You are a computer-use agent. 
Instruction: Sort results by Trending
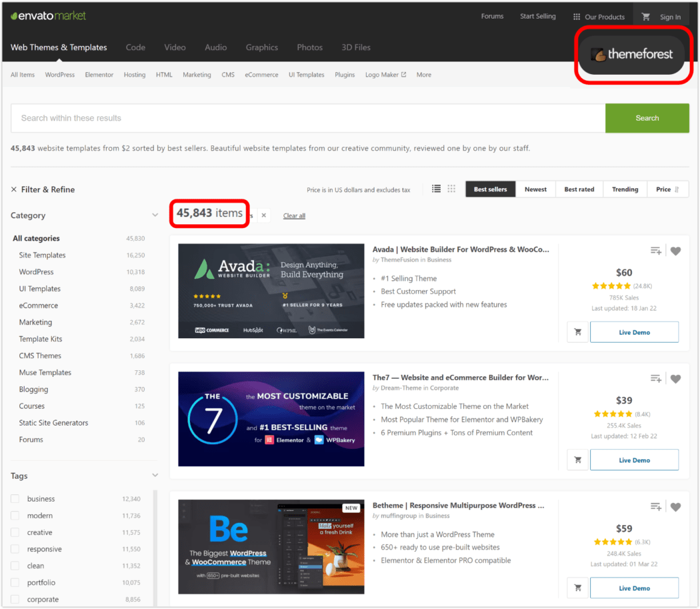click(x=625, y=189)
